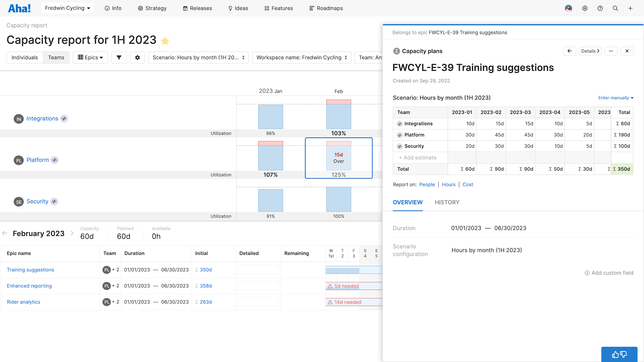Click the more options ellipsis in the drawer
Image resolution: width=644 pixels, height=362 pixels.
pyautogui.click(x=611, y=51)
